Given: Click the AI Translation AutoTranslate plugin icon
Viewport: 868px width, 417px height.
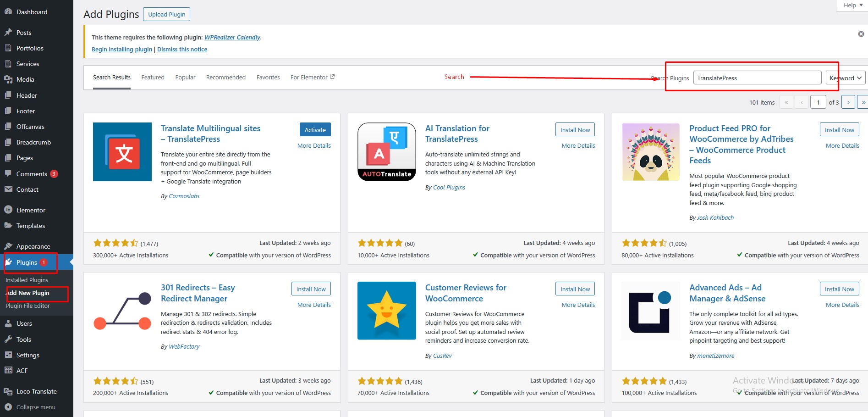Looking at the screenshot, I should [x=386, y=152].
